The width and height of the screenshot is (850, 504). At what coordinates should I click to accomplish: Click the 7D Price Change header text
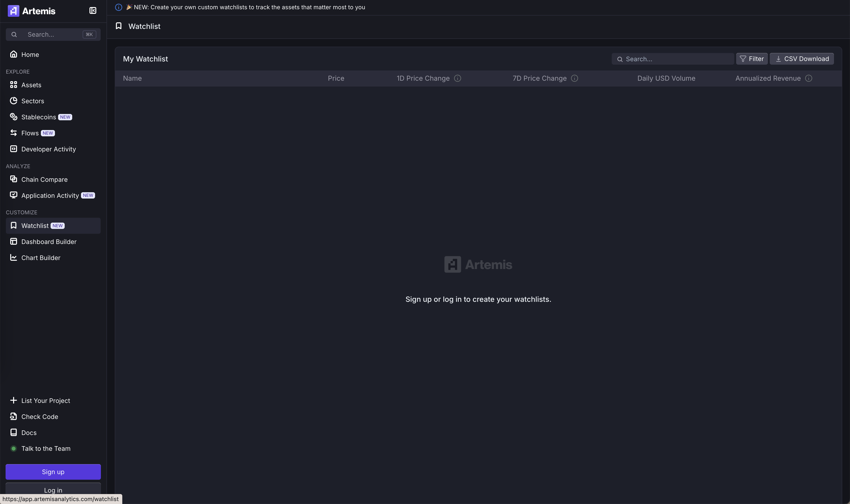pos(540,78)
